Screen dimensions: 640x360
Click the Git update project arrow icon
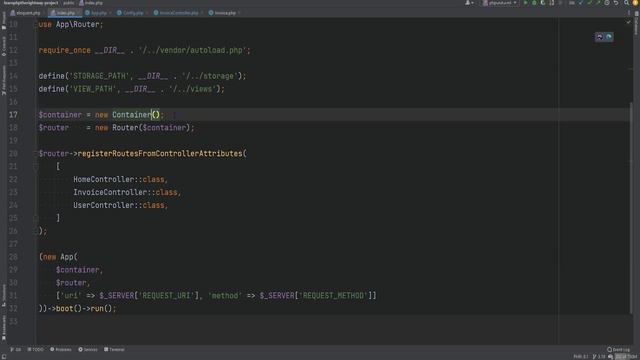pos(581,3)
